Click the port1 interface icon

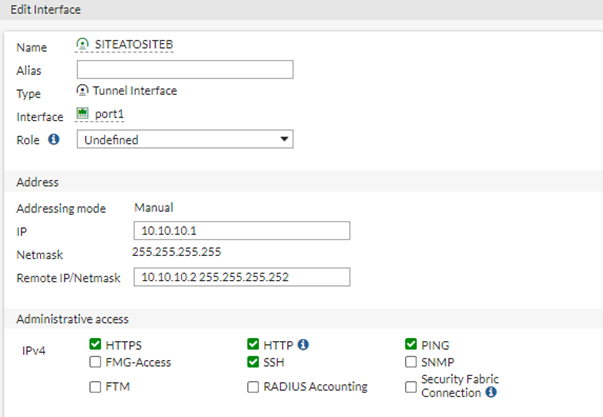(83, 114)
